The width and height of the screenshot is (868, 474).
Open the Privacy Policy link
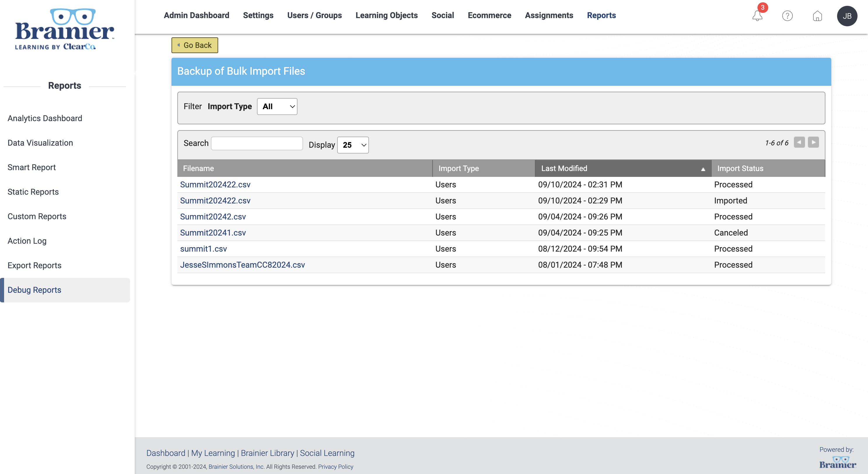click(335, 467)
